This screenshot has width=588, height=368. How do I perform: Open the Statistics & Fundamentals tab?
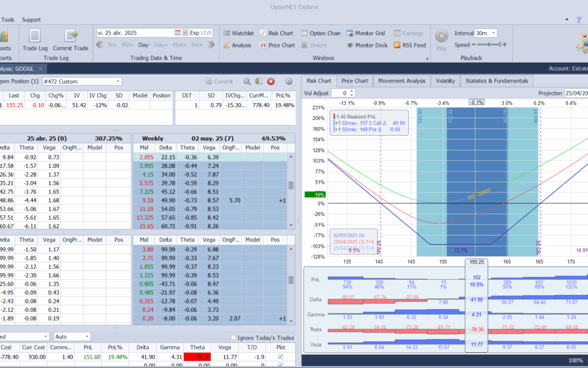[x=497, y=81]
